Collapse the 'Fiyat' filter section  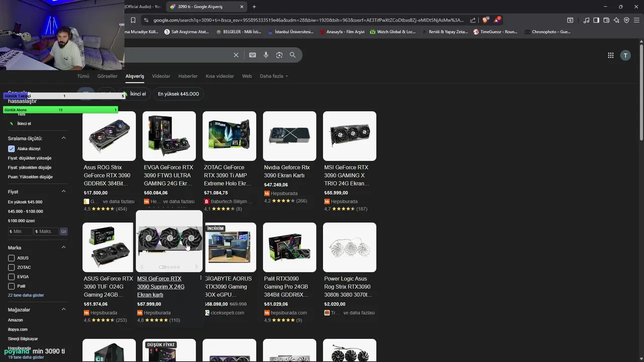pyautogui.click(x=64, y=192)
